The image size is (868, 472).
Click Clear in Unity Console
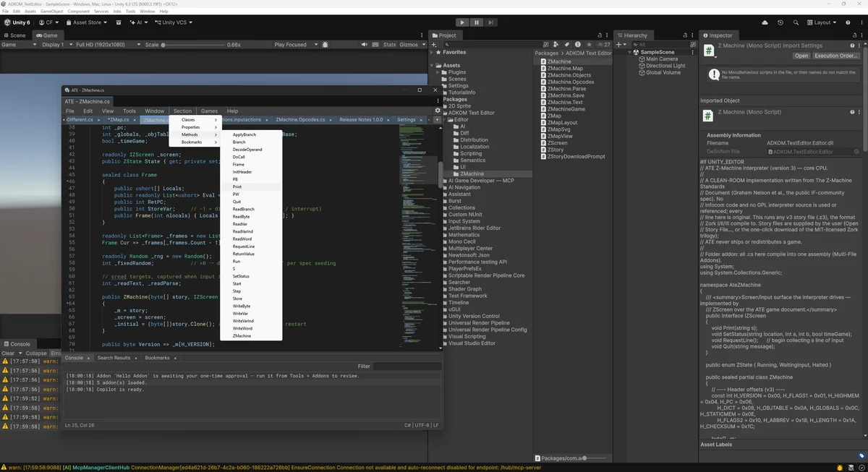point(8,353)
